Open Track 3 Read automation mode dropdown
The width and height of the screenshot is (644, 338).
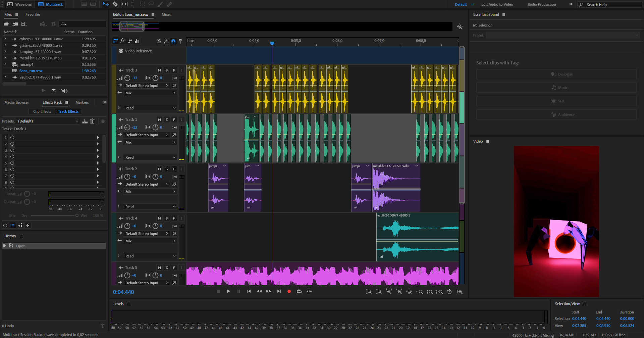pyautogui.click(x=150, y=108)
